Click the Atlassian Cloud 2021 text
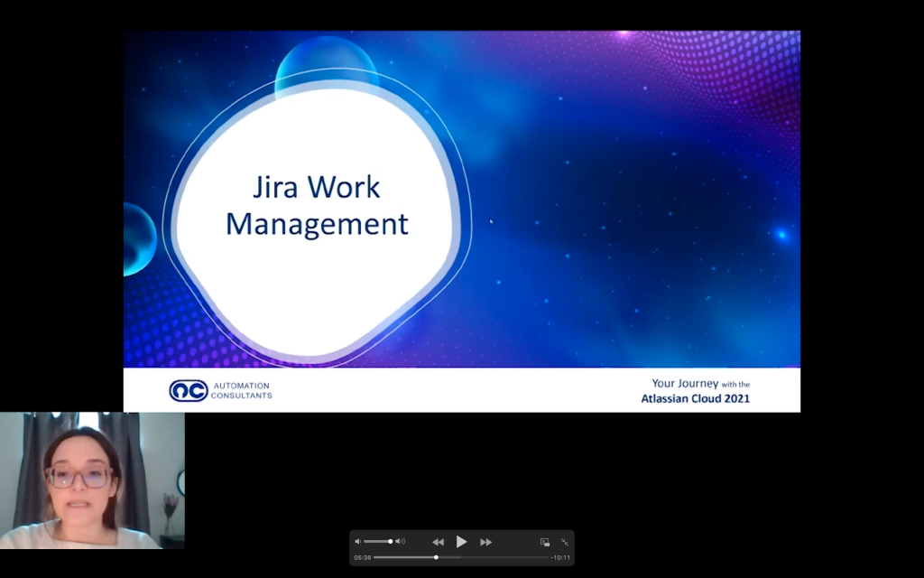Viewport: 924px width, 578px height. (x=696, y=398)
